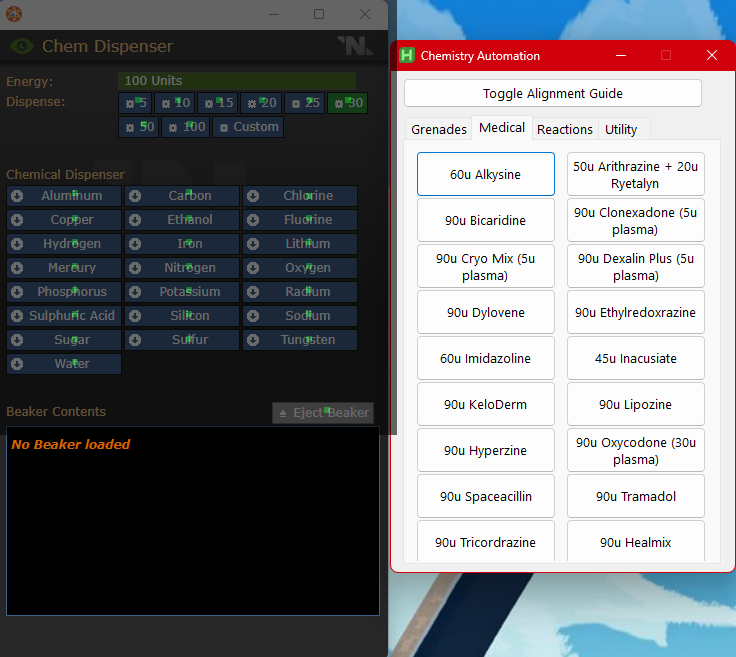Run the 60u Alkysine recipe
Viewport: 736px width, 657px height.
tap(486, 174)
